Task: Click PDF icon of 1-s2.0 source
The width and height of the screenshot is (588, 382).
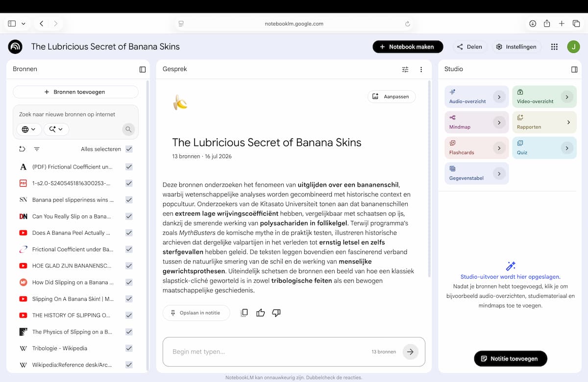Action: pyautogui.click(x=23, y=183)
